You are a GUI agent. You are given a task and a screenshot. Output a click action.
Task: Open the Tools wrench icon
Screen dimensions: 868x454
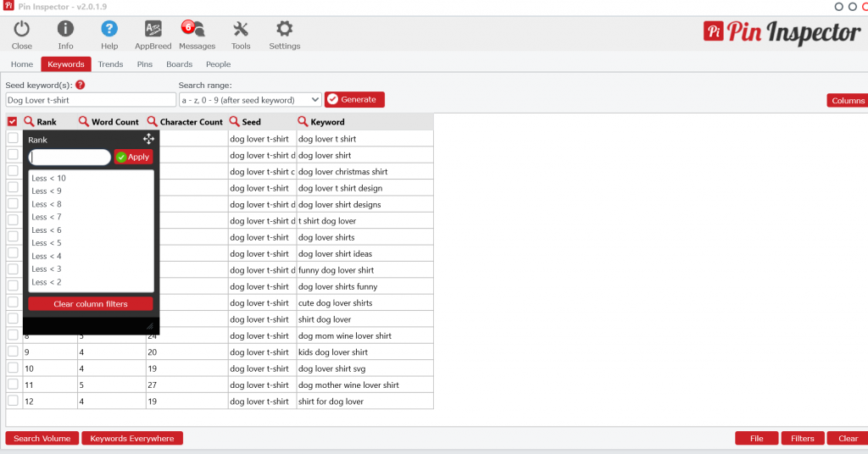(241, 30)
